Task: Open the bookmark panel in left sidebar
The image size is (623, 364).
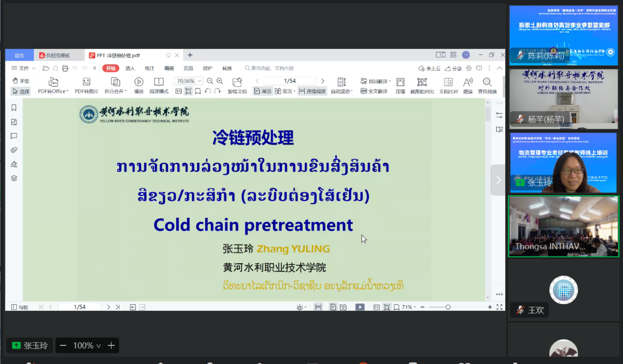Action: (x=14, y=108)
